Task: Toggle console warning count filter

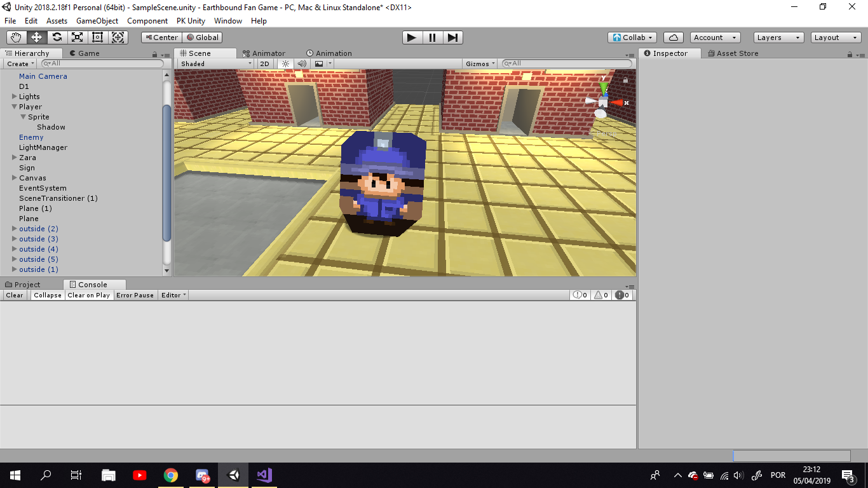Action: coord(602,295)
